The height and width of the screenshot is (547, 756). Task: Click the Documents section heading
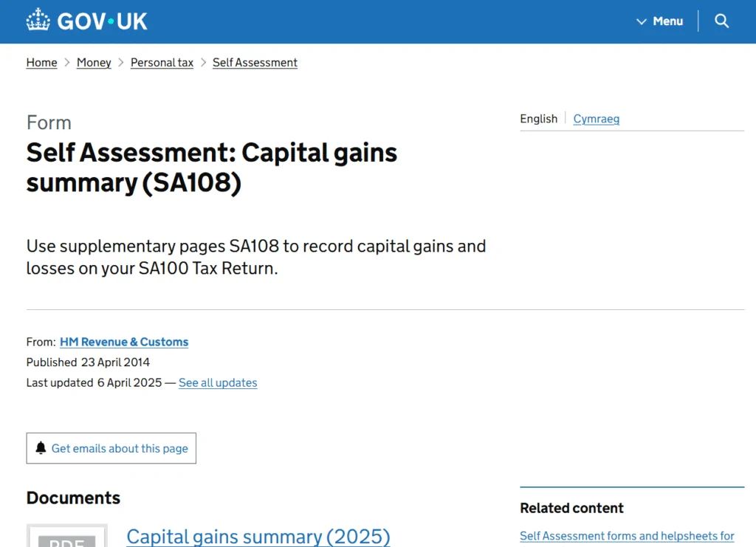(x=73, y=498)
